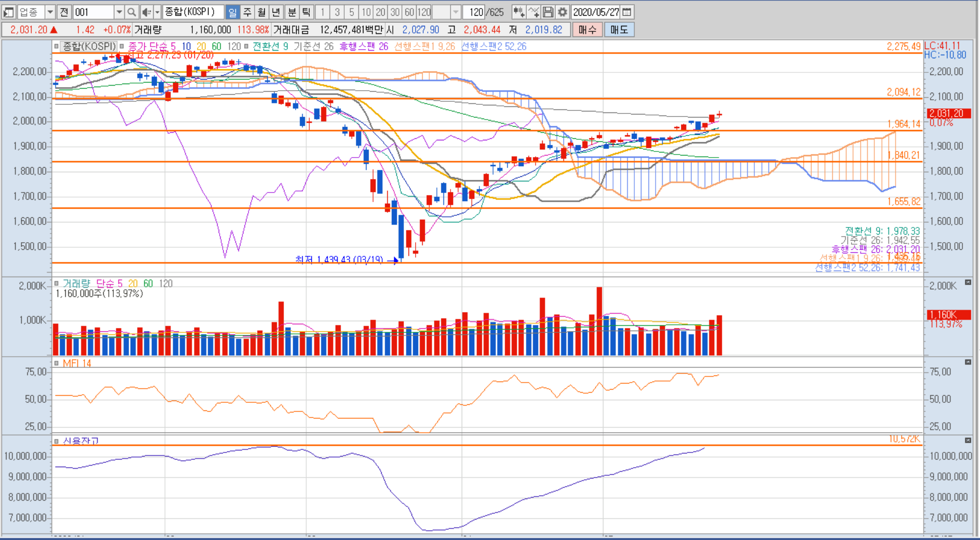Choose the 5 interval button
980x540 pixels.
tap(352, 12)
